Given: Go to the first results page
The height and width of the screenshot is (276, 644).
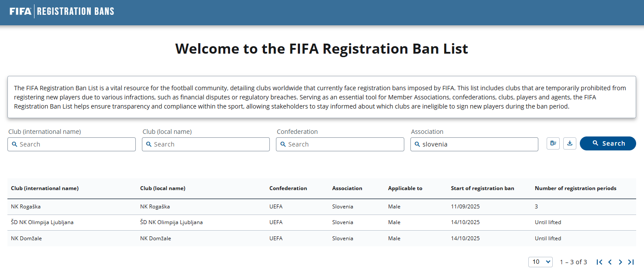Looking at the screenshot, I should tap(599, 262).
